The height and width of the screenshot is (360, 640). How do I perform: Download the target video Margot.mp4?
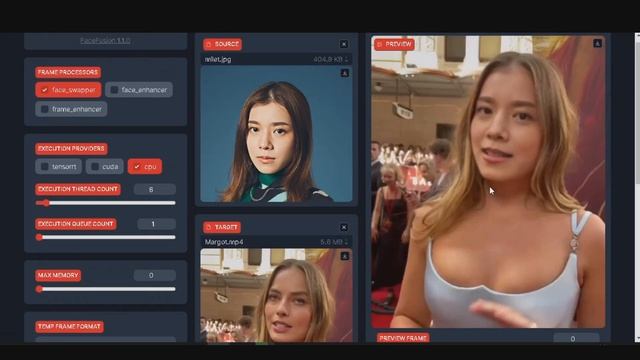pyautogui.click(x=344, y=256)
